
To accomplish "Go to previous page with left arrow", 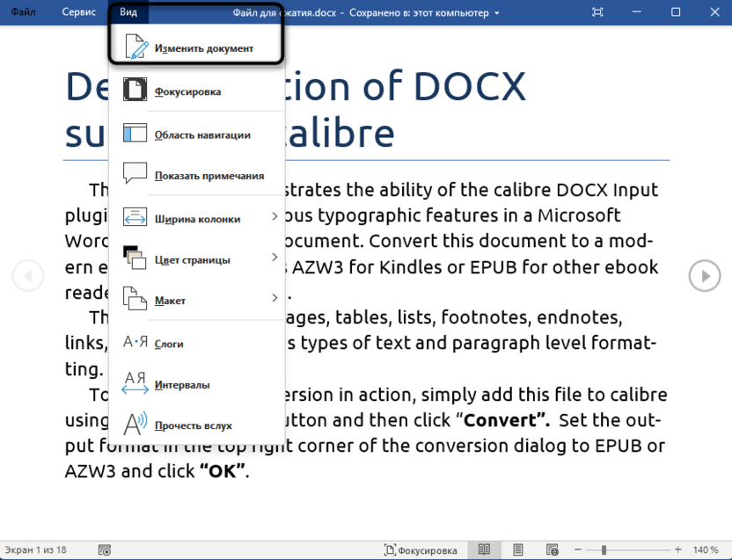I will [x=27, y=276].
